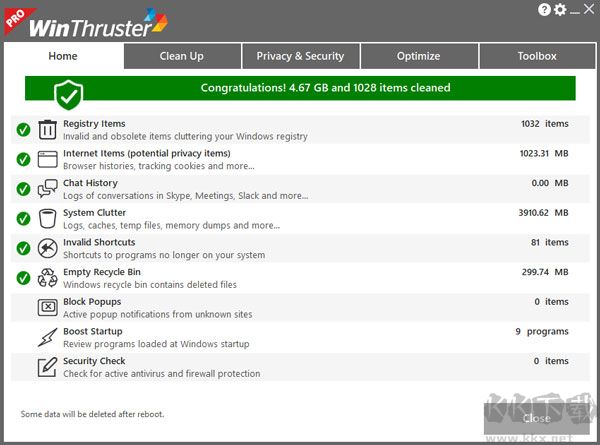Open the Toolbox tab

click(x=537, y=56)
